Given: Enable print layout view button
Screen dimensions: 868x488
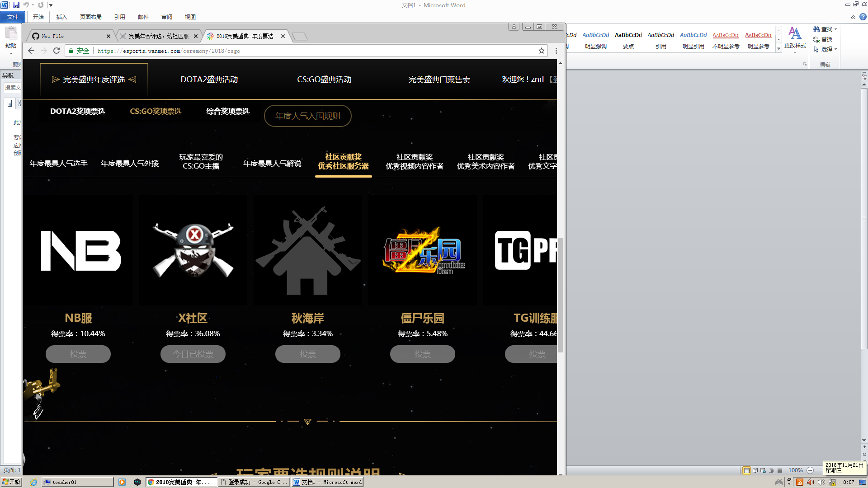Looking at the screenshot, I should coord(746,470).
